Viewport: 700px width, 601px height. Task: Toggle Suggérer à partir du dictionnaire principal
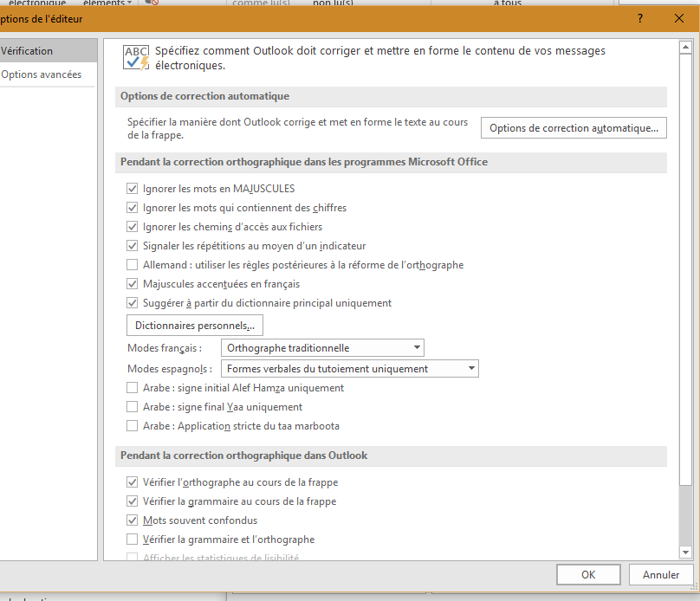coord(132,303)
